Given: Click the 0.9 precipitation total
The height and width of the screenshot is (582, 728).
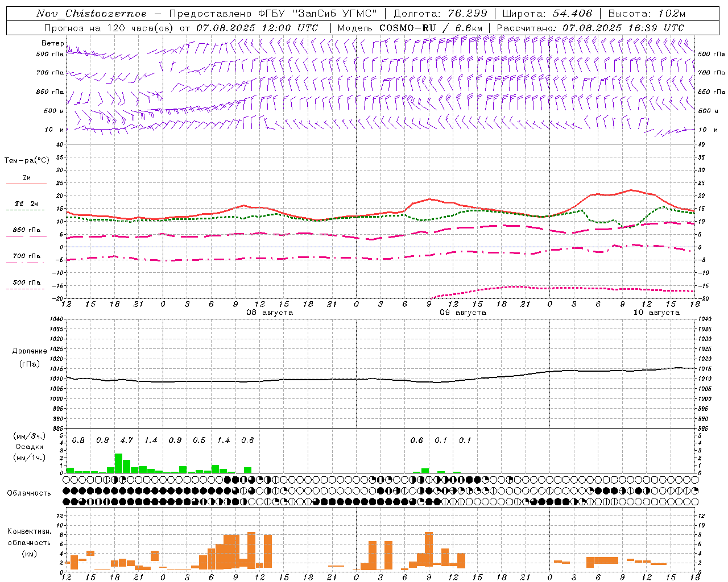Looking at the screenshot, I should click(x=175, y=440).
